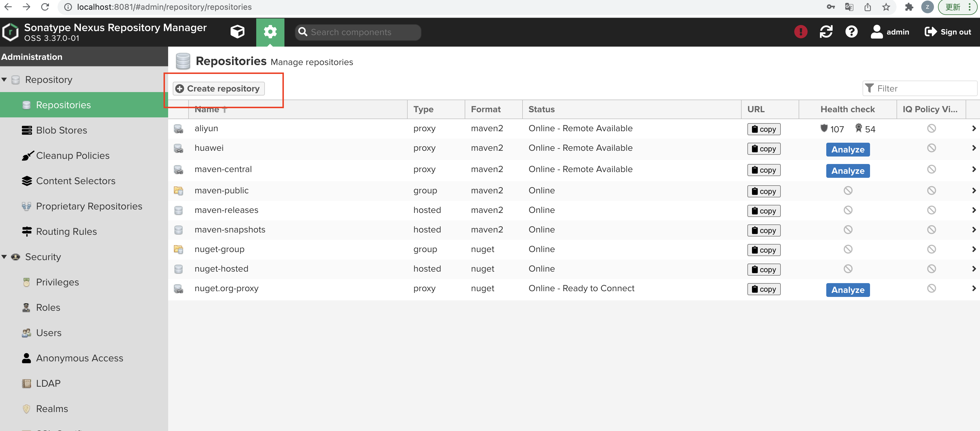Image resolution: width=980 pixels, height=431 pixels.
Task: Open the Help question mark icon
Action: point(851,32)
